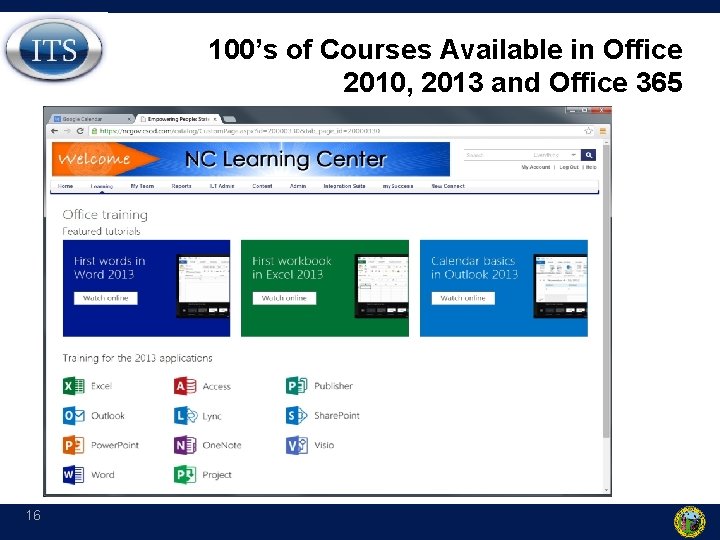Image resolution: width=720 pixels, height=540 pixels.
Task: Open the Sea Connect menu
Action: point(448,186)
